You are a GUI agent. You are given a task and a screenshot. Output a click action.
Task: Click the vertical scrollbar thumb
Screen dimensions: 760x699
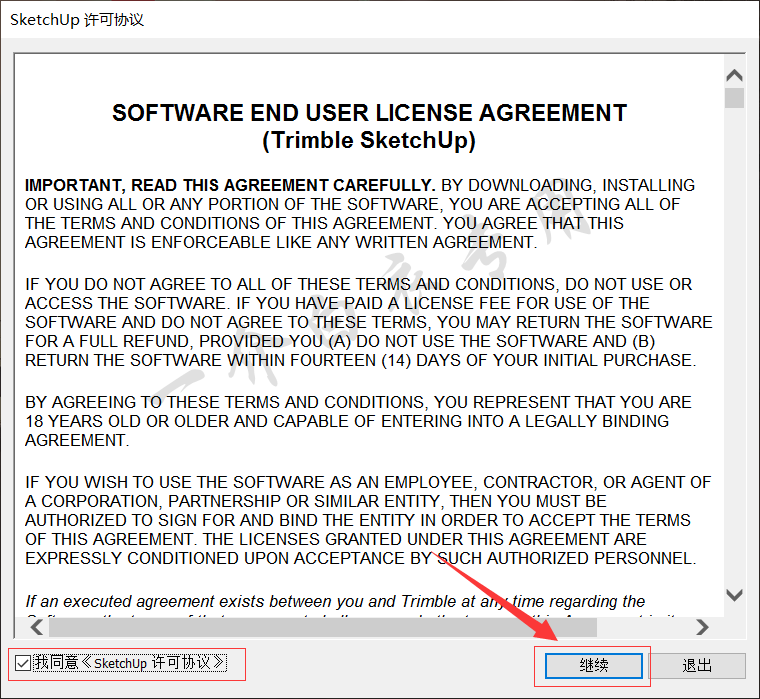tap(735, 98)
